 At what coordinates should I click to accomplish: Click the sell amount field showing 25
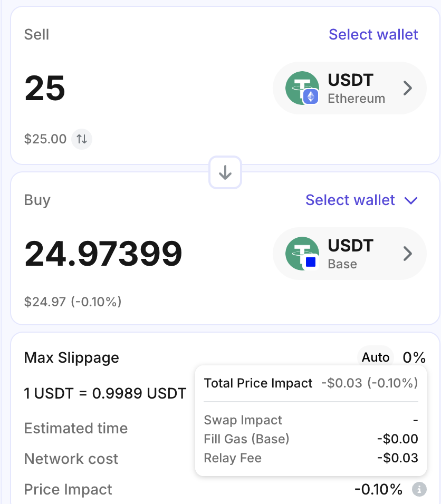coord(45,88)
